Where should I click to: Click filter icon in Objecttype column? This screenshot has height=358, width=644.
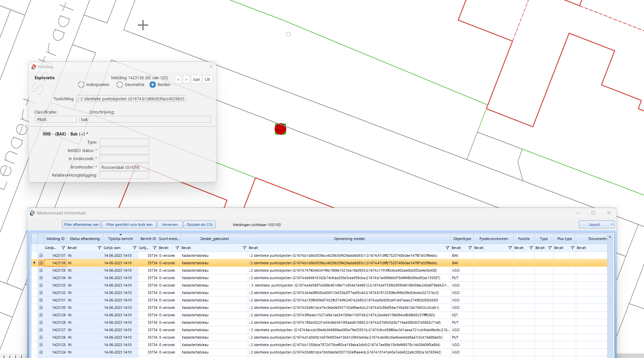point(470,248)
